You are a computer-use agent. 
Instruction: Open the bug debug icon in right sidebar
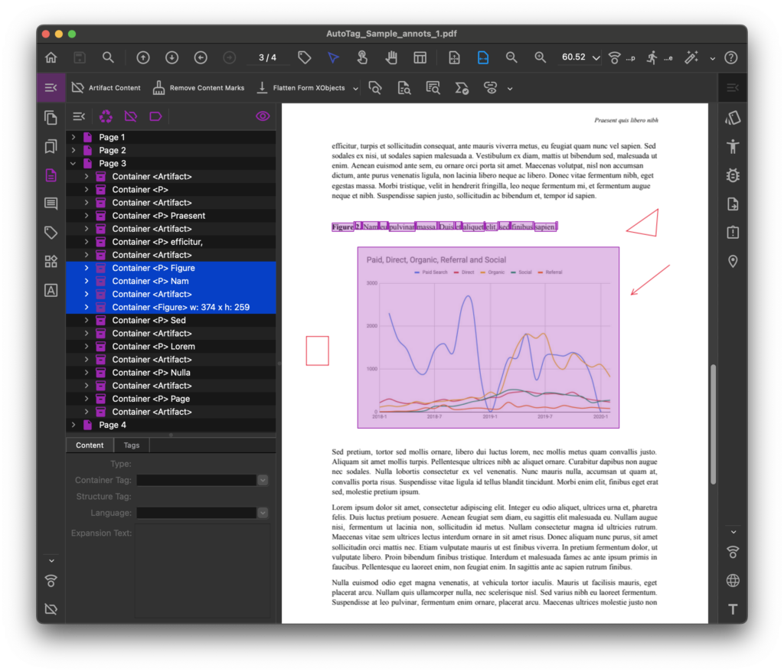[733, 175]
